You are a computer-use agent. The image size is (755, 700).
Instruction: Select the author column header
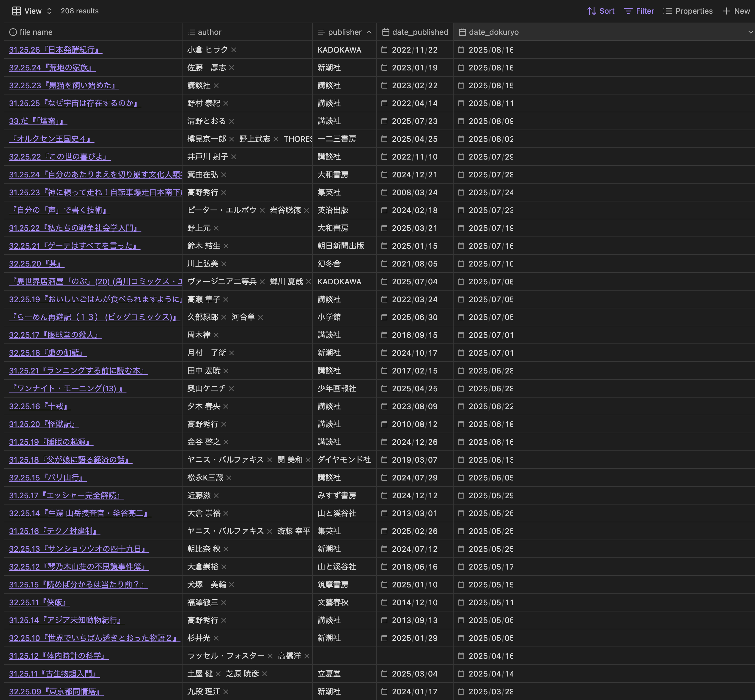[x=209, y=32]
